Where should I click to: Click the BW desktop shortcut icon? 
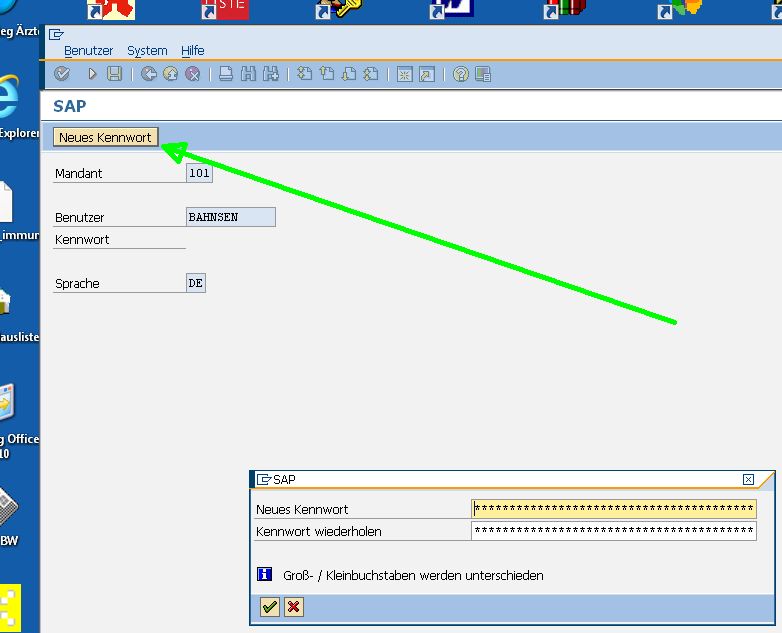[8, 507]
